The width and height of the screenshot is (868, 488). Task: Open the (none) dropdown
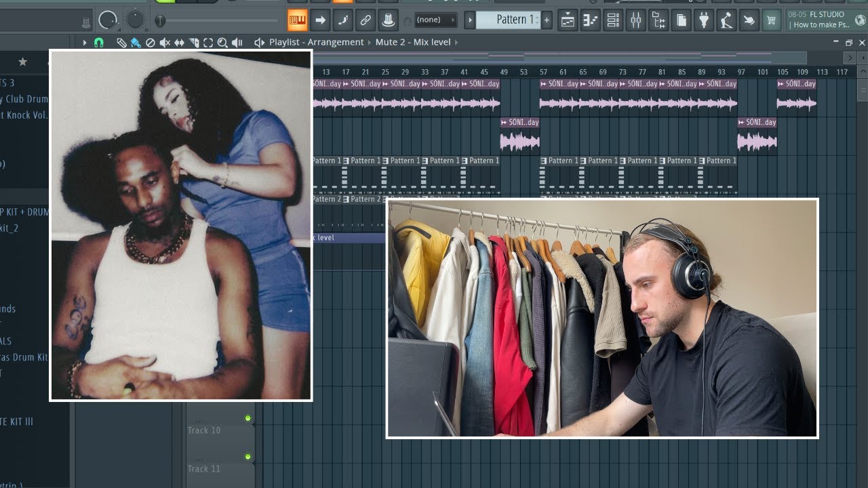click(x=435, y=20)
